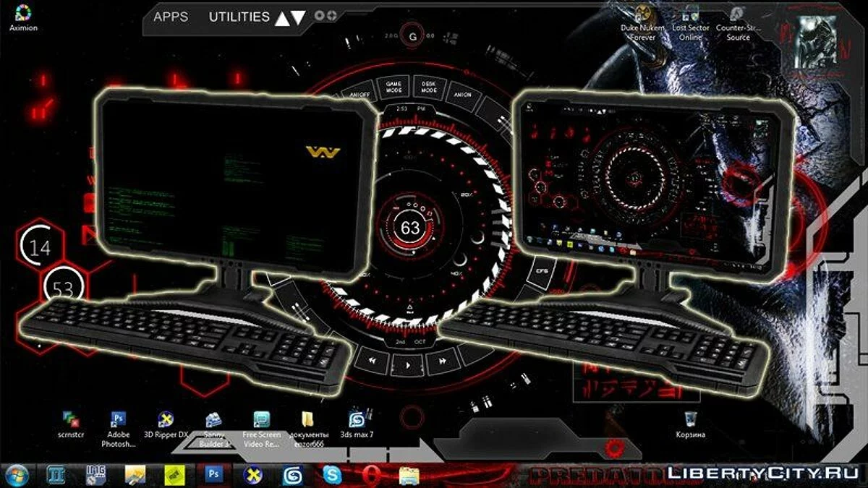Image resolution: width=868 pixels, height=488 pixels.
Task: Open the APPS menu in top bar
Action: point(171,16)
